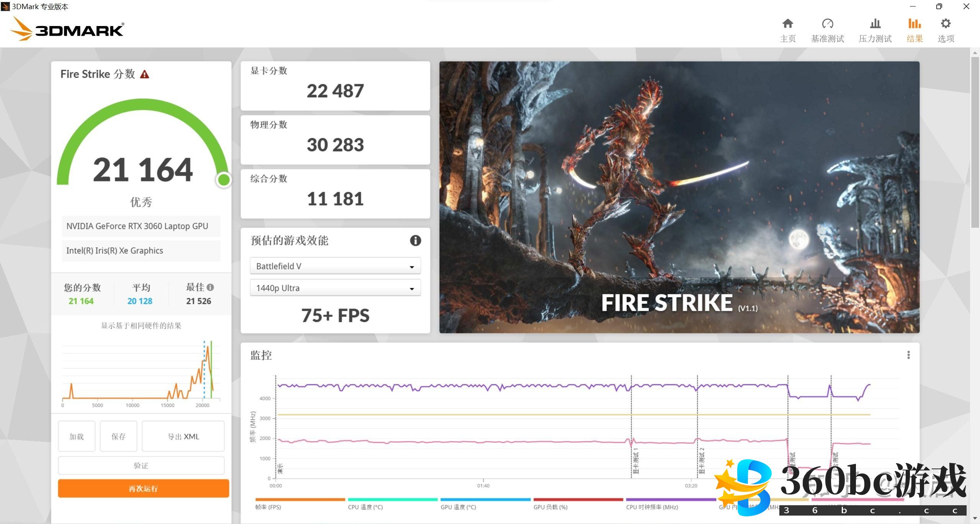Click the 保存 save button
This screenshot has width=980, height=524.
(118, 436)
